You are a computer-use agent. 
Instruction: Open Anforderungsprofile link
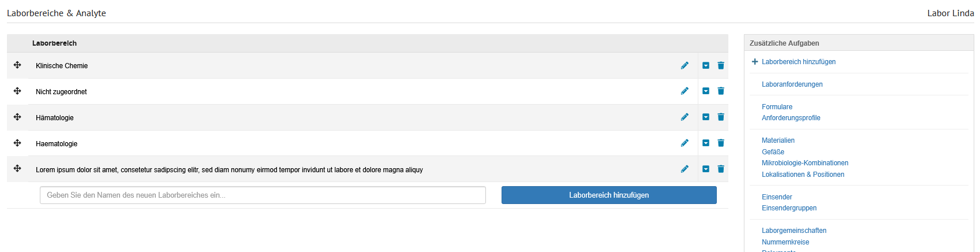pos(791,118)
